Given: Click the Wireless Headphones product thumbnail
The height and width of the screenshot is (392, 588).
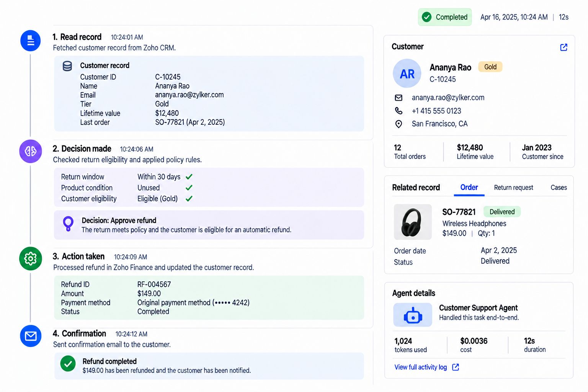Looking at the screenshot, I should [413, 222].
